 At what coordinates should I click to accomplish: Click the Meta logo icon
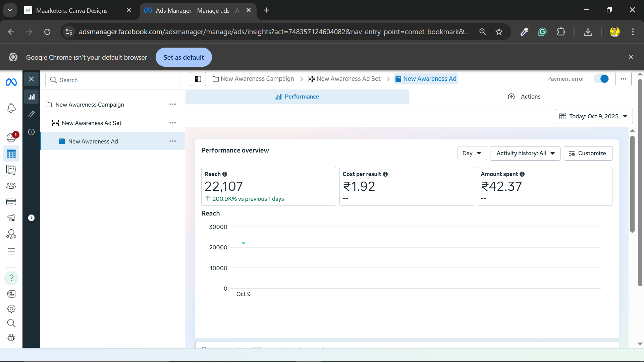coord(11,82)
